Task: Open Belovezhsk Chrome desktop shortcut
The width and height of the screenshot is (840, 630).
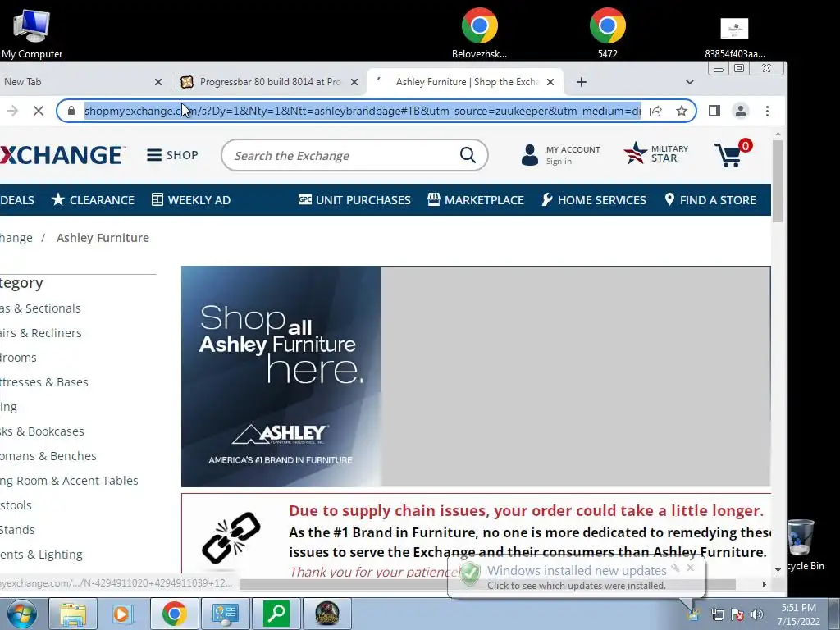Action: coord(479,33)
